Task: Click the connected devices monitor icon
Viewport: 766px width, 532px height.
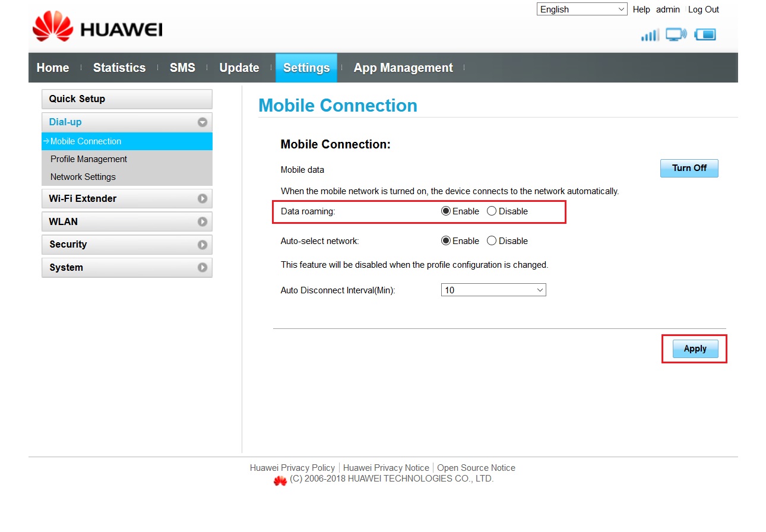Action: pyautogui.click(x=676, y=34)
